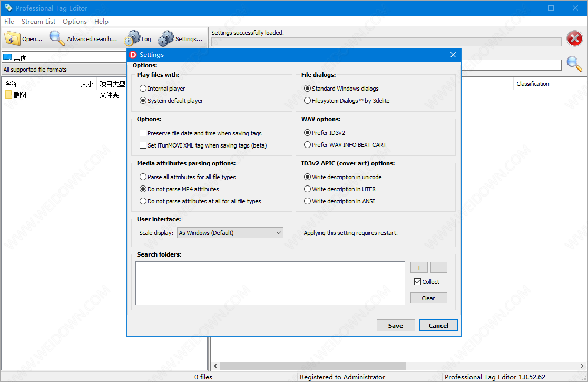Click the Cancel button
588x382 pixels.
438,326
